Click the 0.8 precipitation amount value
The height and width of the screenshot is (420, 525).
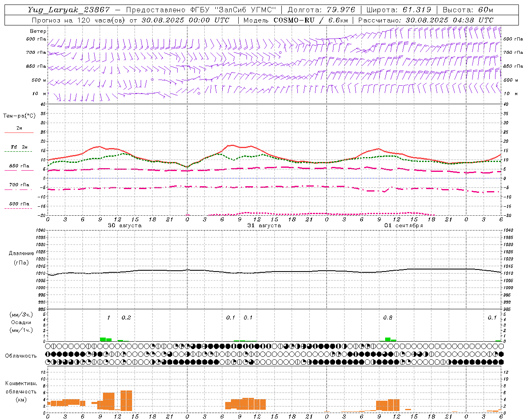point(388,318)
